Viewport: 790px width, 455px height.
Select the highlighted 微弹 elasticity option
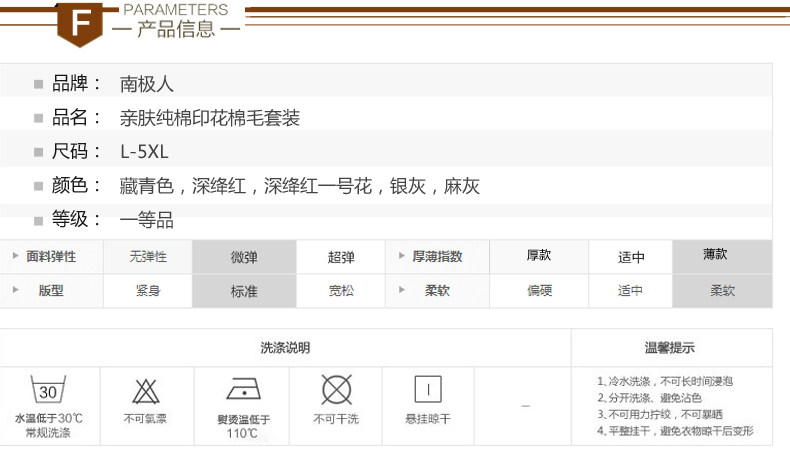tap(244, 257)
